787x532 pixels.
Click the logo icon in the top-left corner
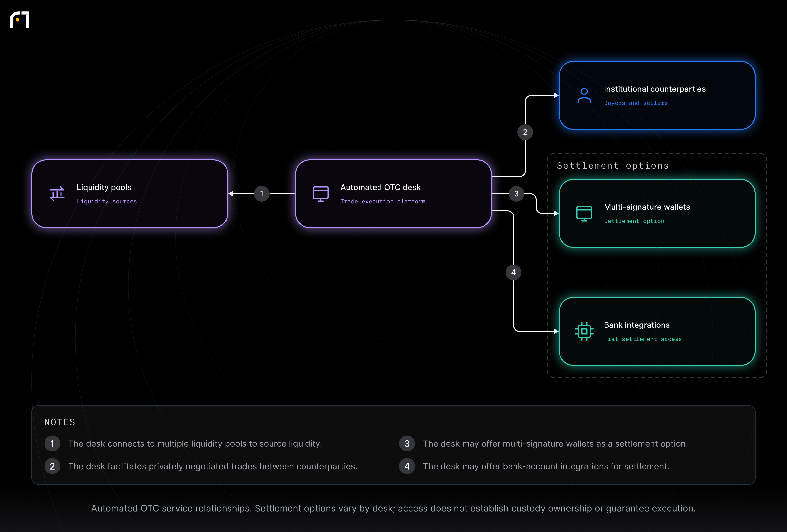(19, 20)
